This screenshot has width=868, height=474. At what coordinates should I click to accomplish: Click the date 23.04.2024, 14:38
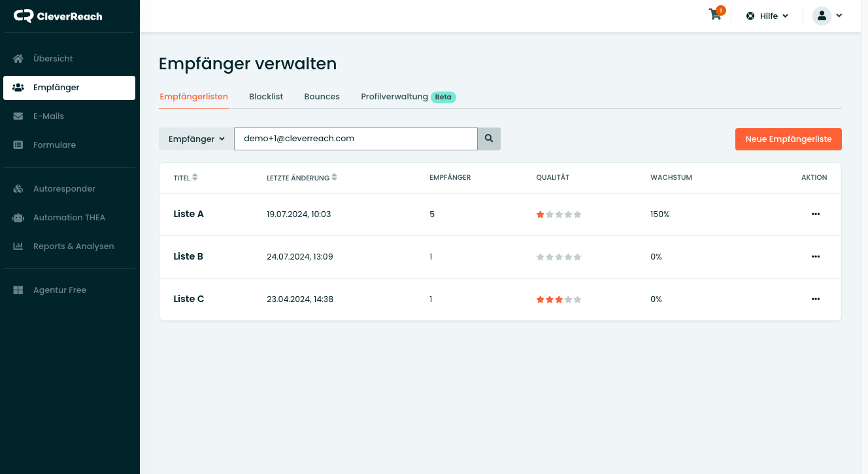300,299
